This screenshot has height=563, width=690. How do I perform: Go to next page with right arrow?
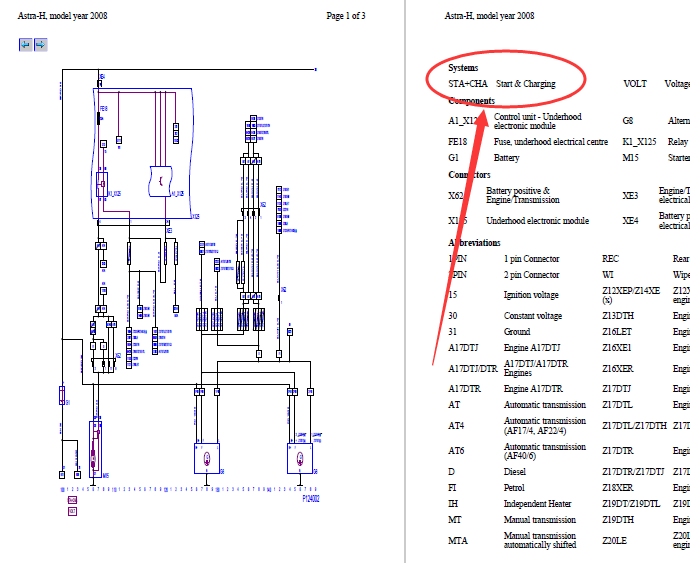40,44
